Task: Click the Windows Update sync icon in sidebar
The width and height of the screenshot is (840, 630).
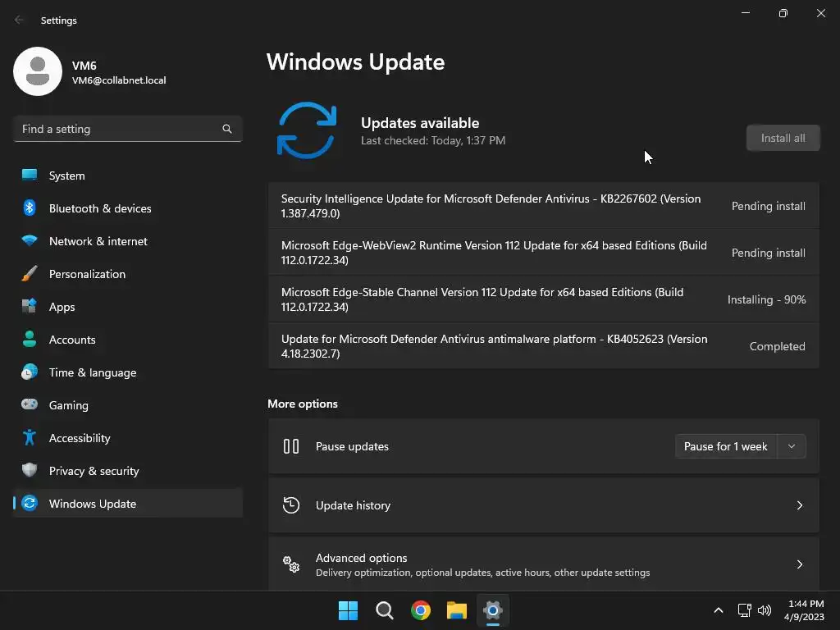Action: [x=30, y=503]
